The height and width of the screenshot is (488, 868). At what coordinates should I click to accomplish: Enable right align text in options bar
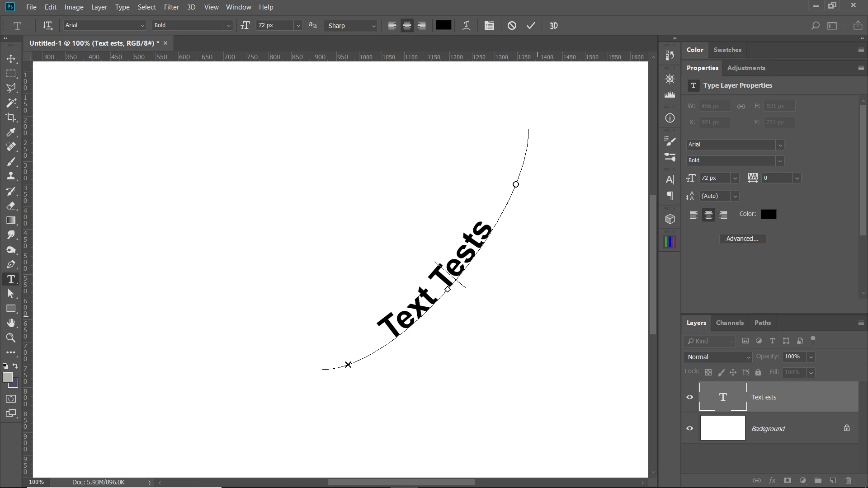click(x=422, y=26)
